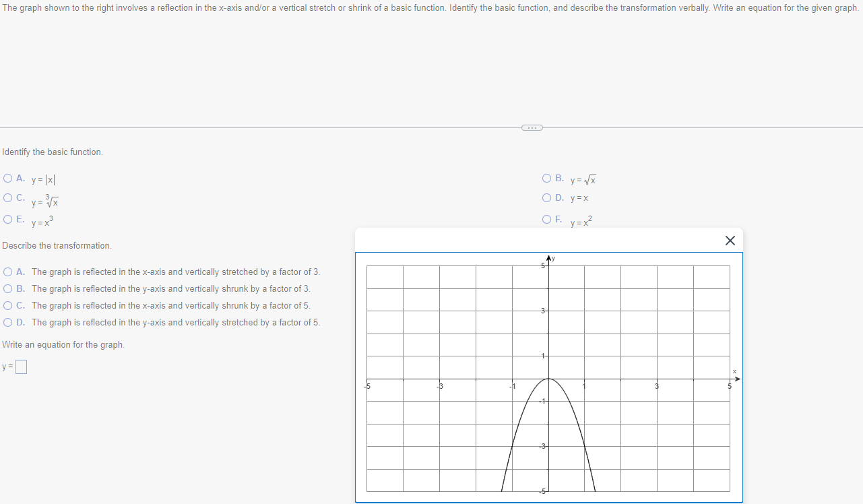
Task: Choose transformation D with vertical stretch factor 5
Action: point(7,322)
